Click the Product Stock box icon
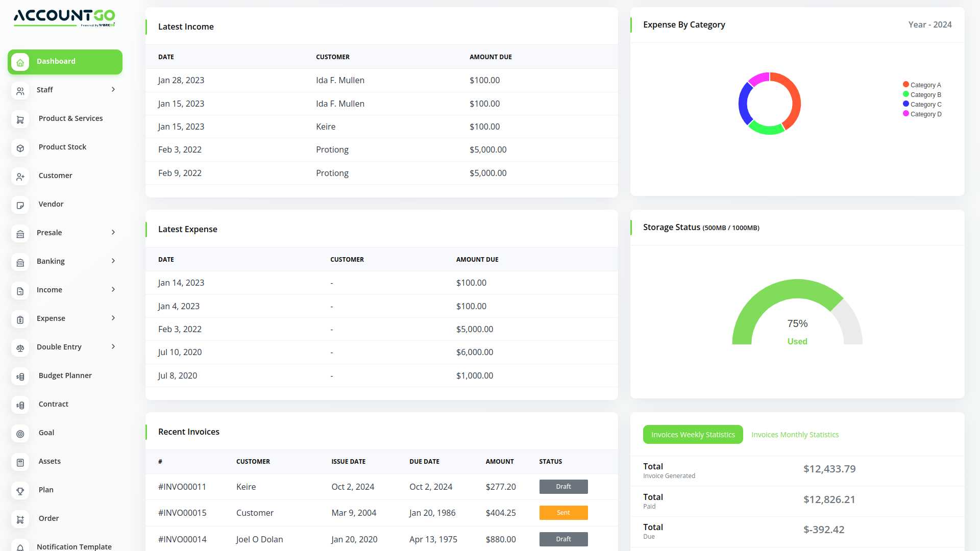The image size is (980, 551). [20, 148]
